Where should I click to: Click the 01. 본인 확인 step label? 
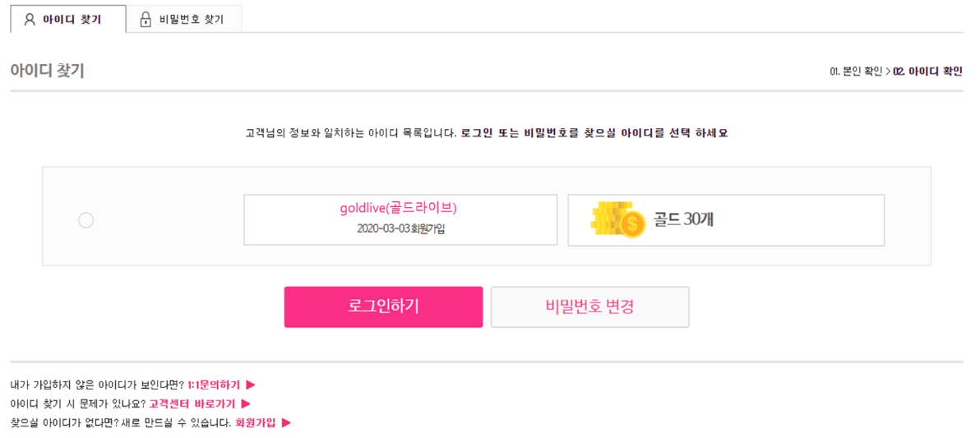(856, 71)
